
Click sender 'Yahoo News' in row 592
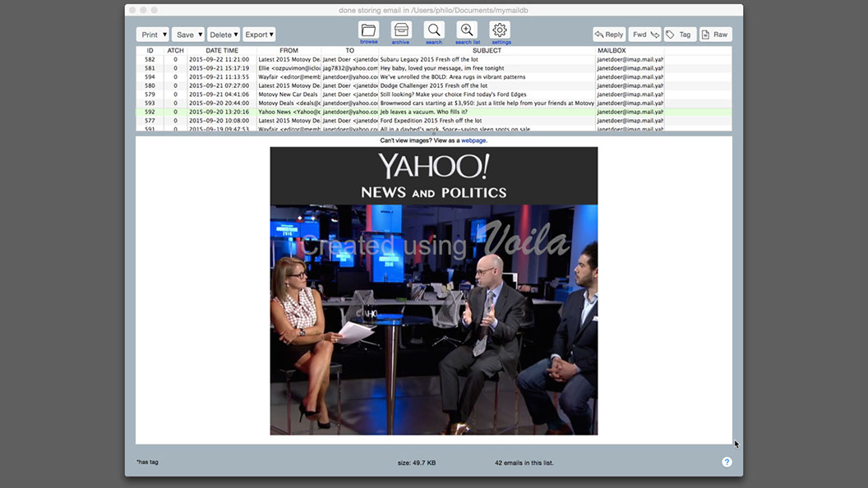coord(289,112)
